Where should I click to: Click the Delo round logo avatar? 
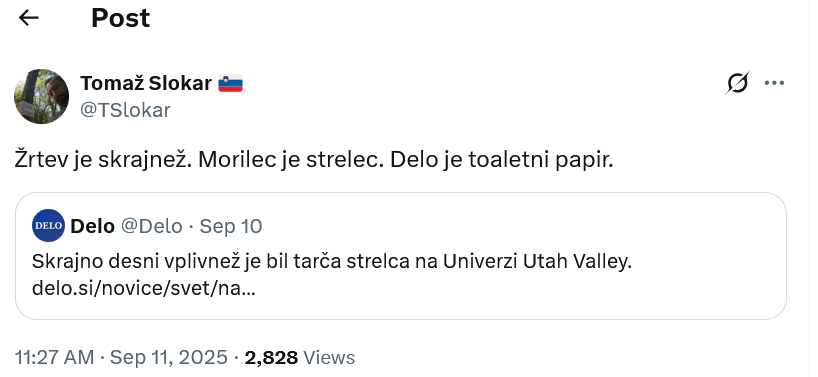pos(48,225)
